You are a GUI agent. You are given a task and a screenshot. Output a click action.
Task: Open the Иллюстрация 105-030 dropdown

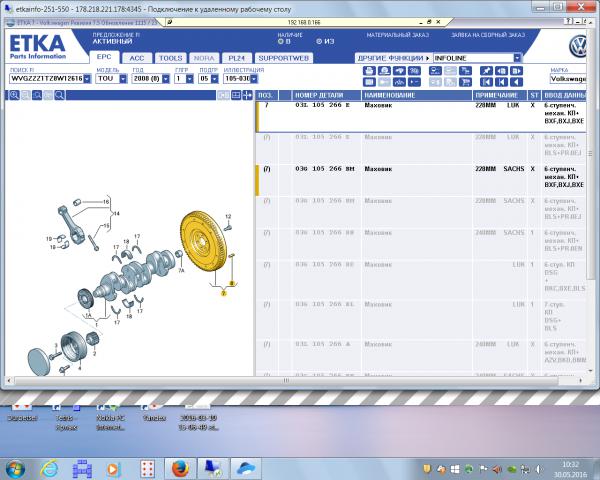pos(254,78)
